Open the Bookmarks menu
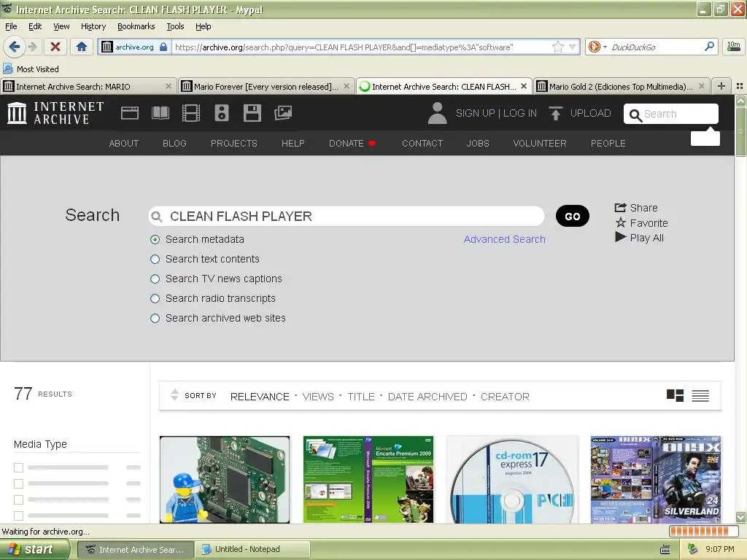Image resolution: width=747 pixels, height=560 pixels. click(136, 26)
